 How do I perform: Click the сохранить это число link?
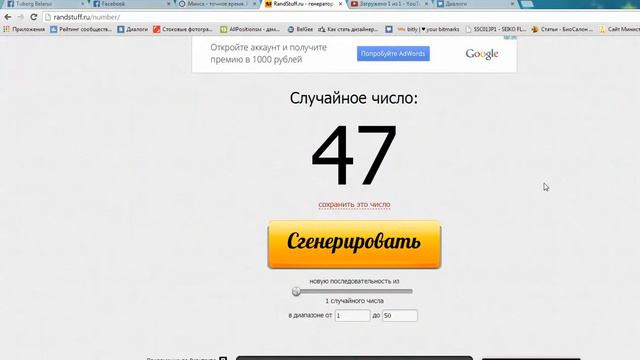tap(354, 204)
